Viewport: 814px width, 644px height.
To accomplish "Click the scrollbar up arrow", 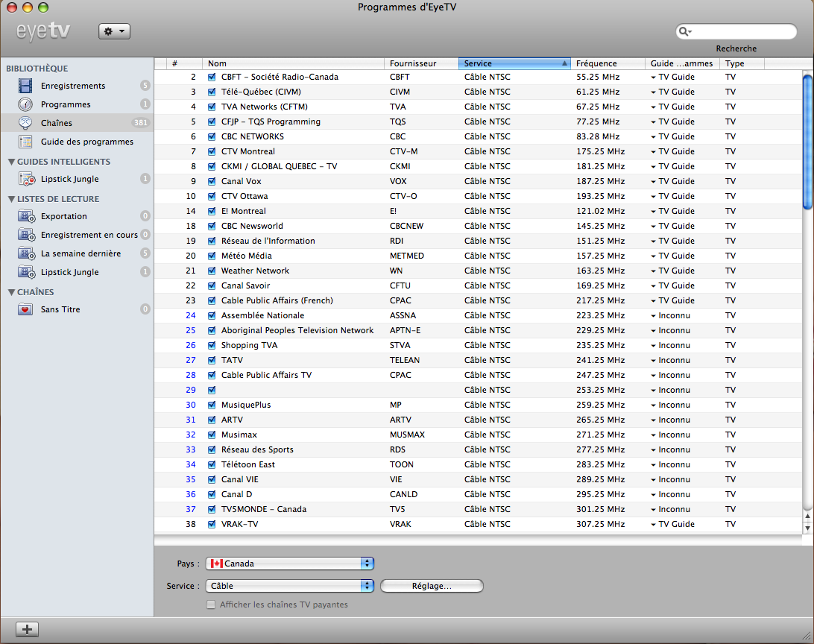I will 807,517.
